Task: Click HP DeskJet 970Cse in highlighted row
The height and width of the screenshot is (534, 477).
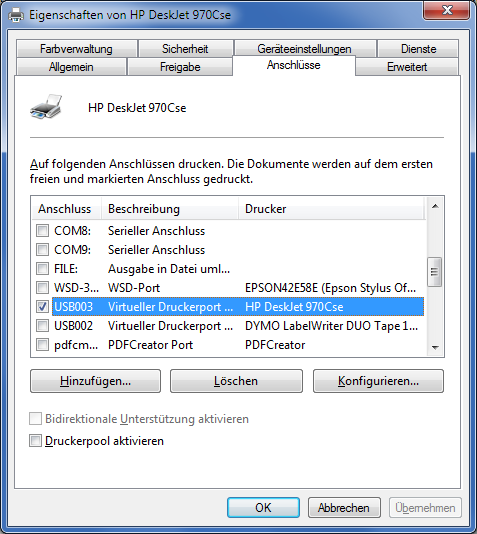Action: [294, 307]
